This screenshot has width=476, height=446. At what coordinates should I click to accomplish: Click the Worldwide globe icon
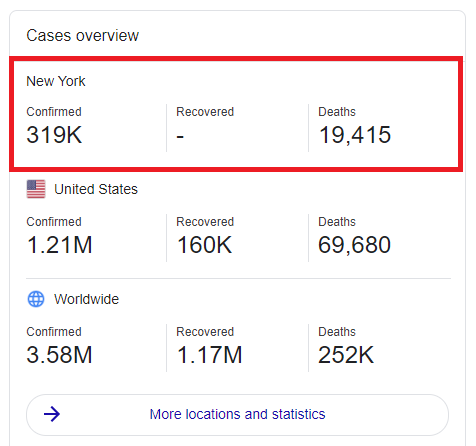pos(36,299)
